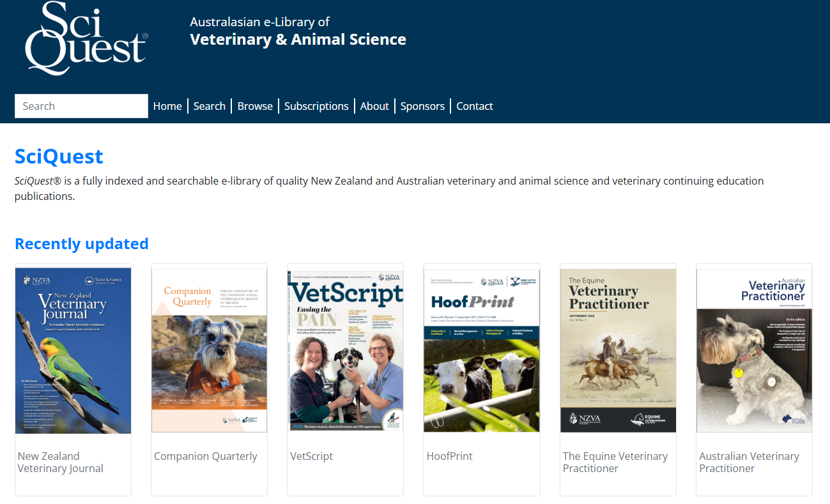
Task: Open the About page
Action: pyautogui.click(x=374, y=106)
